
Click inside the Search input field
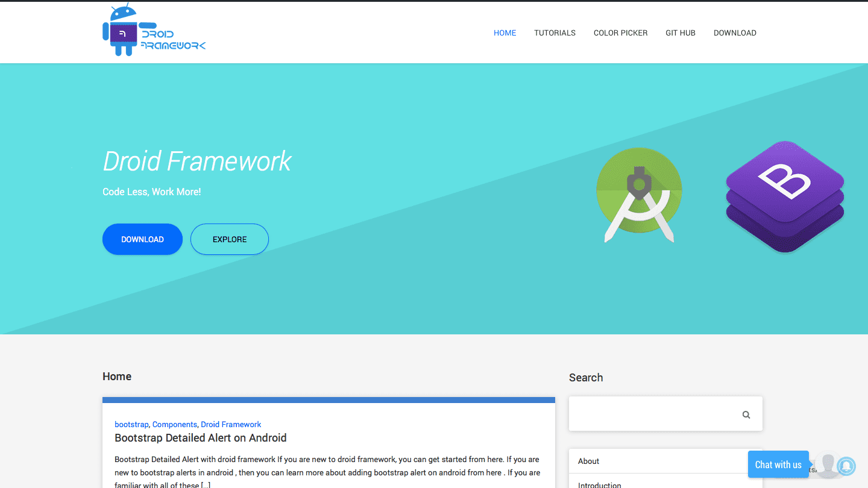[665, 414]
